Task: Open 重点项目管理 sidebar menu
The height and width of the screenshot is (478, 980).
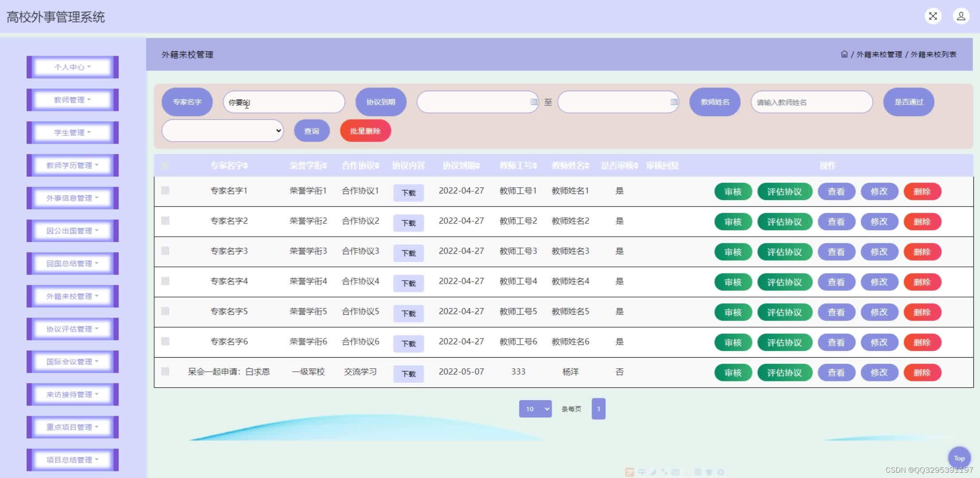Action: click(x=73, y=427)
